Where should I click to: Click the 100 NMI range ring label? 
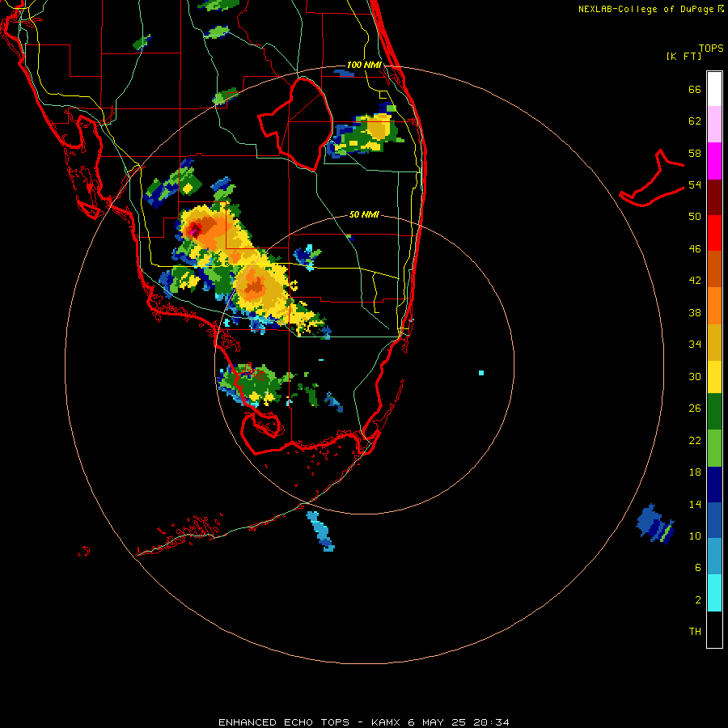coord(364,65)
